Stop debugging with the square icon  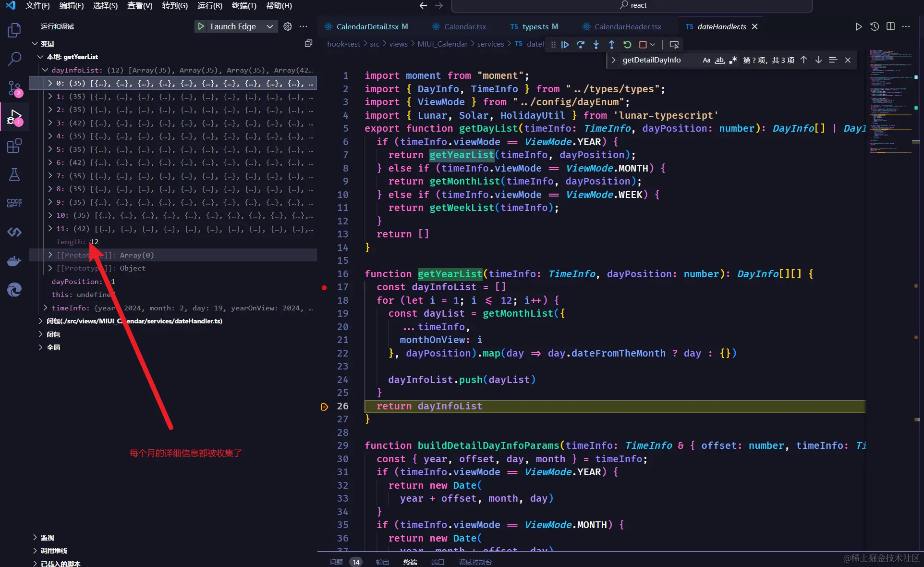[x=643, y=45]
